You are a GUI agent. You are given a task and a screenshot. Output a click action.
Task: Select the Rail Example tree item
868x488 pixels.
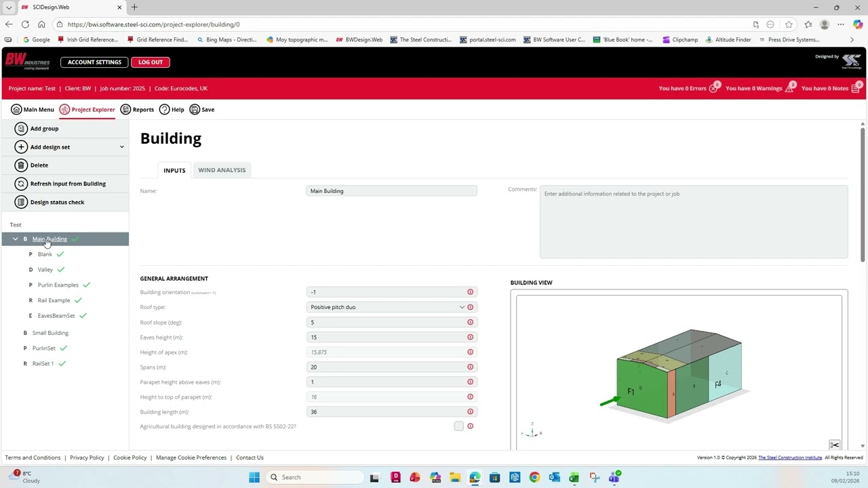click(x=54, y=300)
